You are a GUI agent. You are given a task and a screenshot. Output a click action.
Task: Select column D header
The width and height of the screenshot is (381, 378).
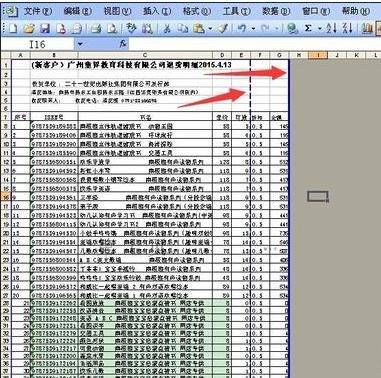pyautogui.click(x=222, y=55)
